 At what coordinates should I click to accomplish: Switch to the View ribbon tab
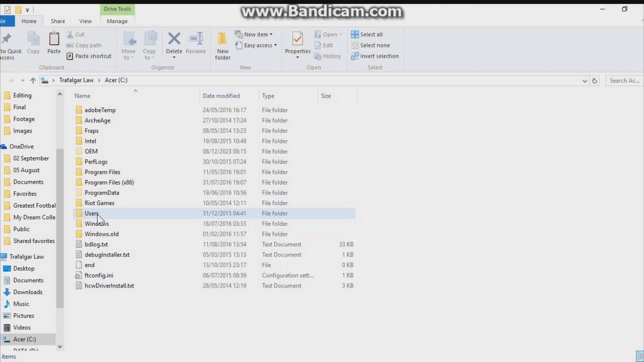click(86, 21)
